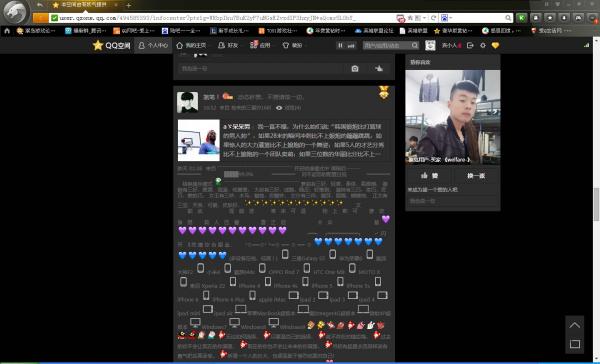Go to 我的主页 home tab
The image size is (600, 364).
191,45
